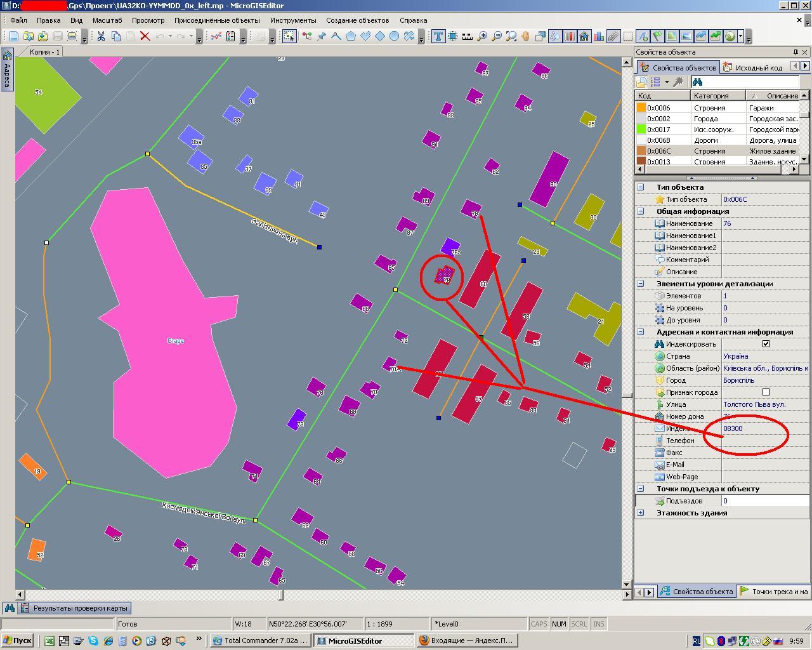Image resolution: width=812 pixels, height=650 pixels.
Task: Click the pushpin point creation tool
Action: click(322, 36)
